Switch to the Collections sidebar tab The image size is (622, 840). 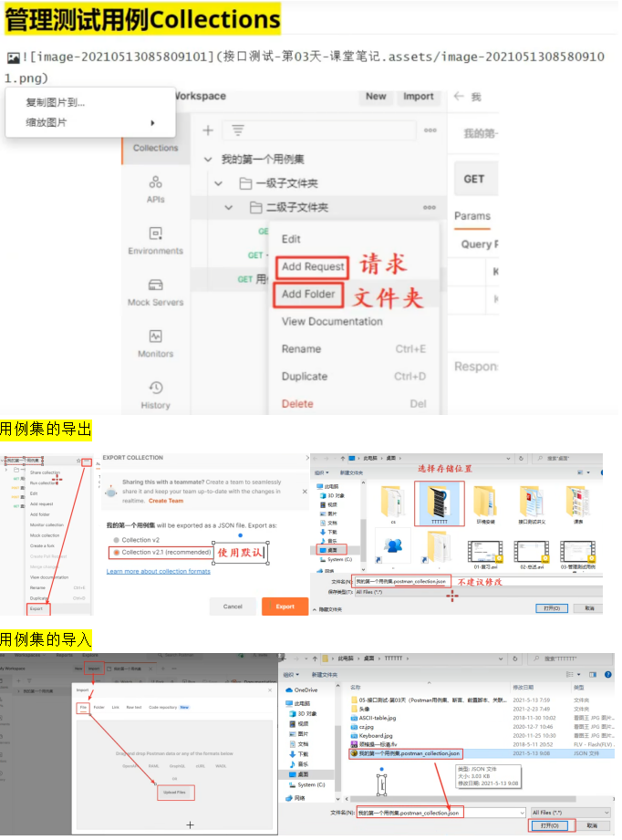pyautogui.click(x=155, y=148)
